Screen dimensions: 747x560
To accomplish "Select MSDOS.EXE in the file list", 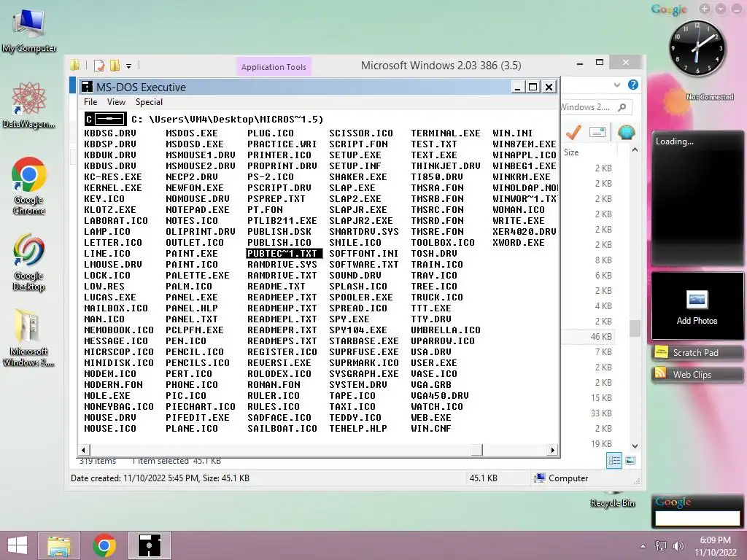I will click(192, 133).
